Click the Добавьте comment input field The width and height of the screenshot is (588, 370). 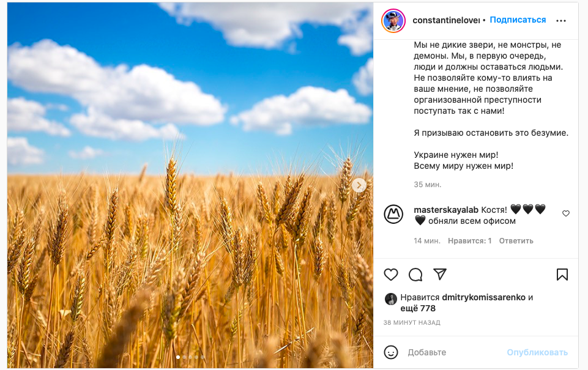[x=455, y=352]
